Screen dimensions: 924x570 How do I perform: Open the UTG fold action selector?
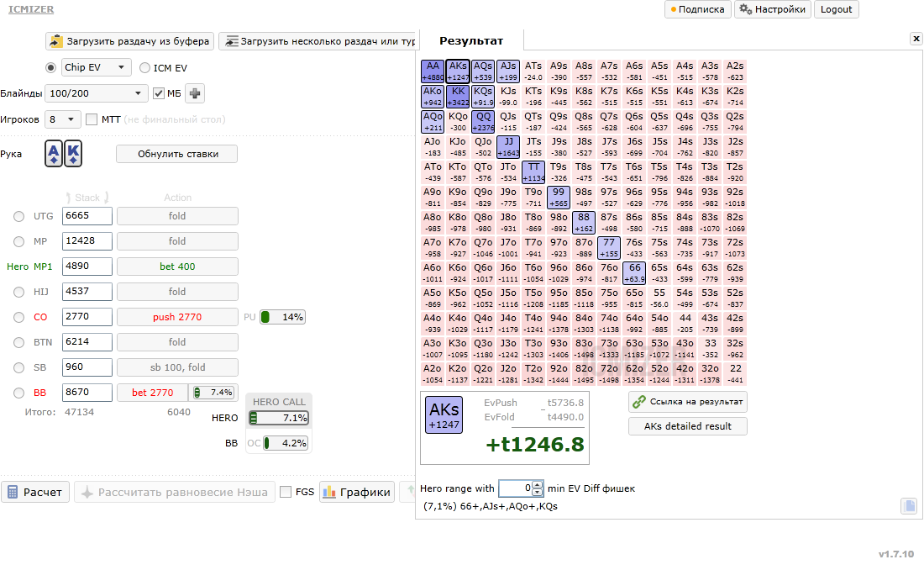pos(177,216)
